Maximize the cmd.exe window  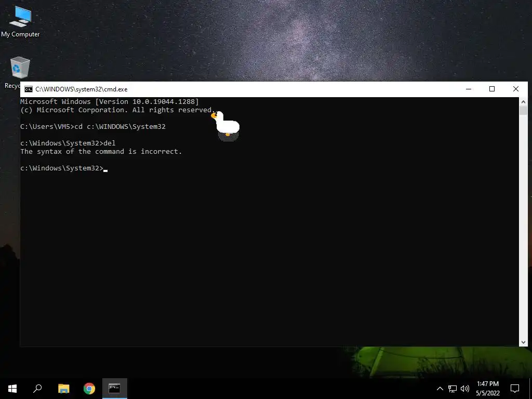click(x=492, y=89)
